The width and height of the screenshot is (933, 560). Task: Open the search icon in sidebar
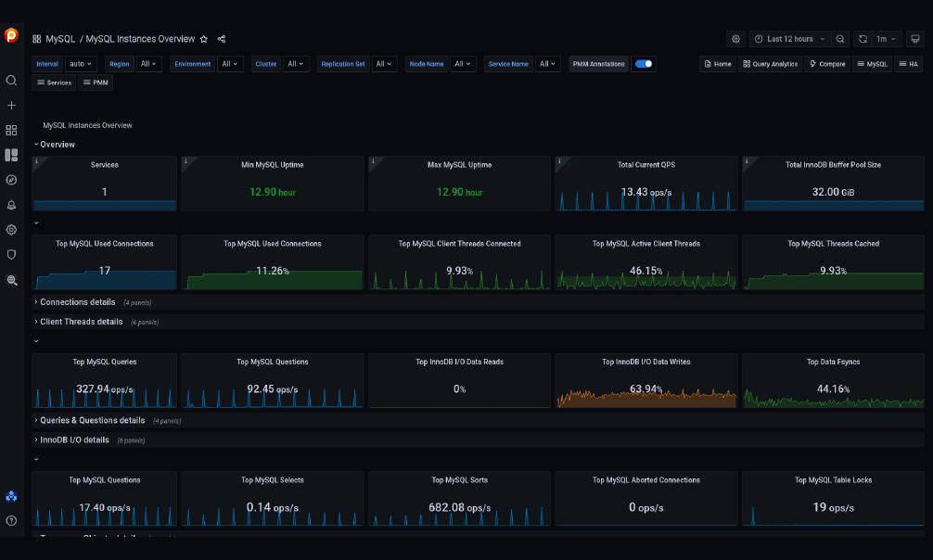(11, 81)
